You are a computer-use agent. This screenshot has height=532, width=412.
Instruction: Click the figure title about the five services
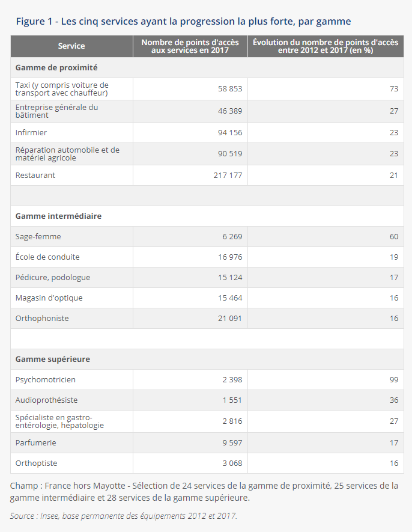tap(183, 22)
